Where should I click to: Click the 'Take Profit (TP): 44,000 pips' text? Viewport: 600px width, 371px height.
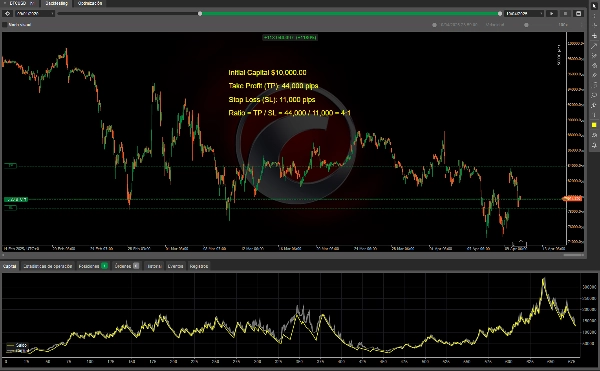tap(273, 86)
